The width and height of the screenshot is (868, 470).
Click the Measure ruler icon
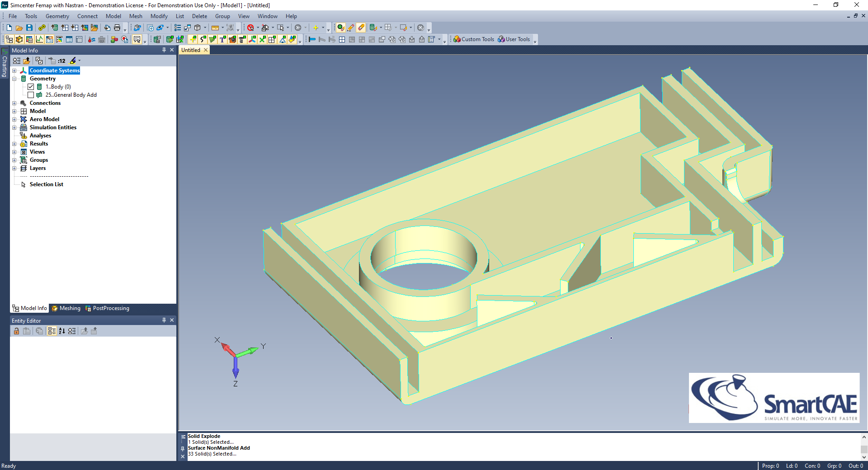click(x=215, y=28)
